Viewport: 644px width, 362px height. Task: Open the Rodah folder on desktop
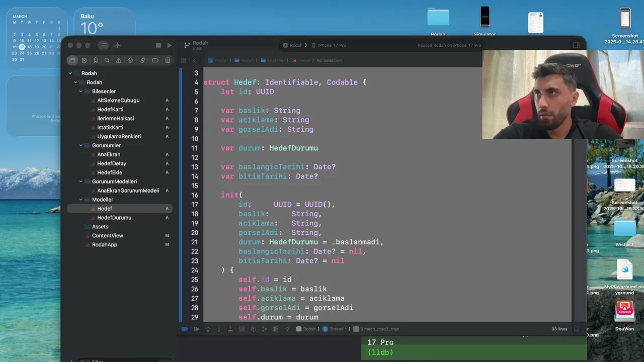438,22
